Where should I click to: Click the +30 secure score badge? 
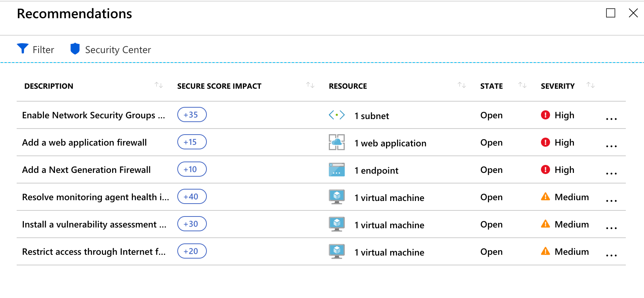[x=192, y=224]
